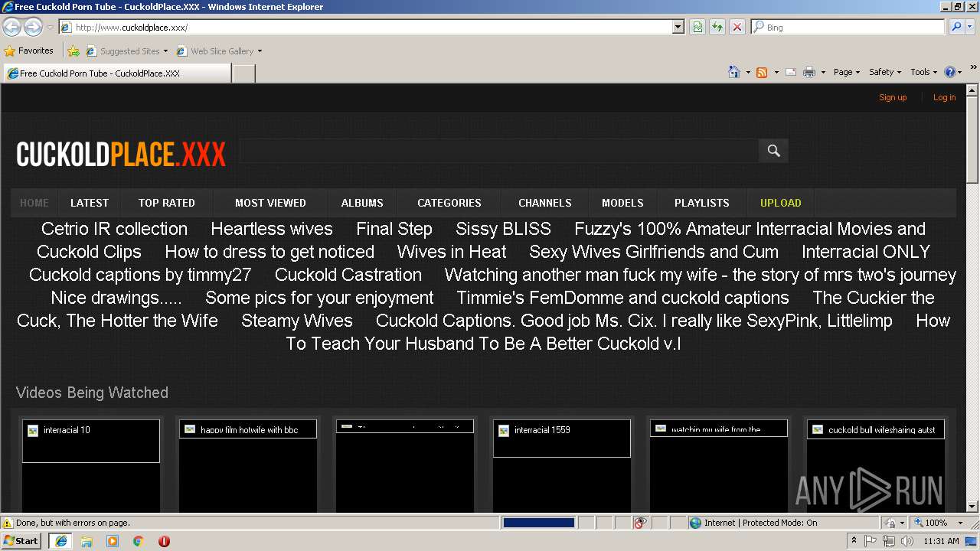Toggle the Compatibility View icon

click(x=697, y=28)
